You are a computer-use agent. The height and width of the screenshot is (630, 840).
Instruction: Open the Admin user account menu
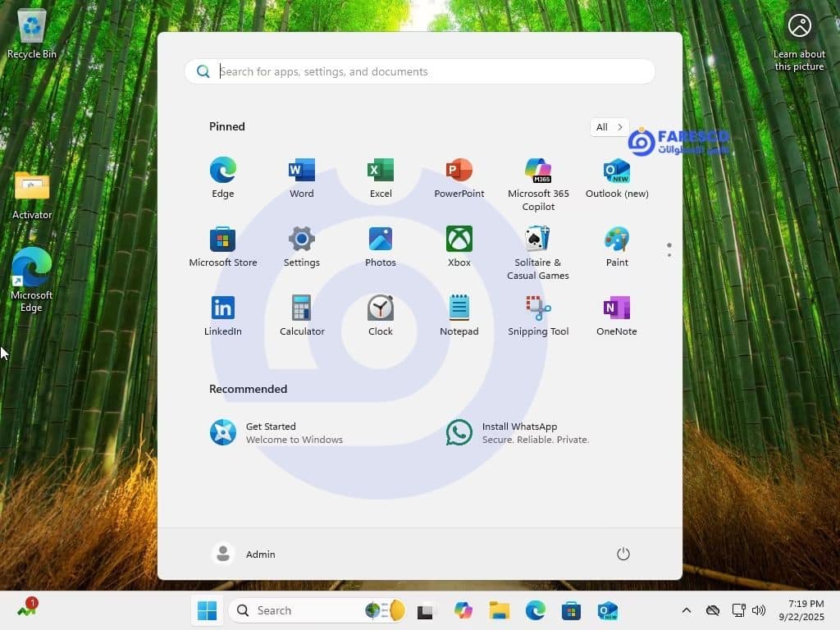click(x=244, y=554)
